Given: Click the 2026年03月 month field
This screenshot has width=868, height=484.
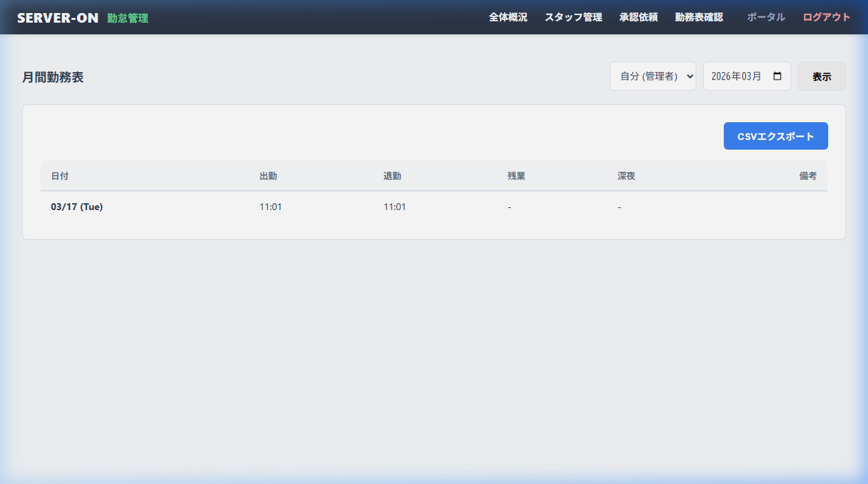Looking at the screenshot, I should (736, 76).
